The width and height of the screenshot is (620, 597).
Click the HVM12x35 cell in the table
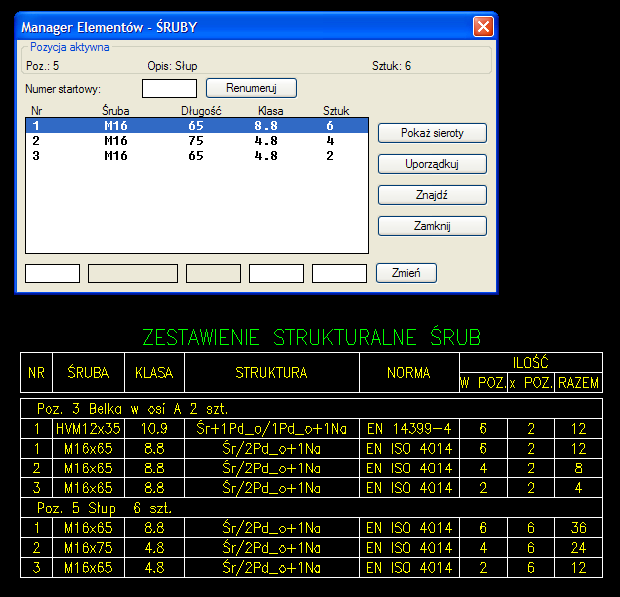tap(88, 429)
